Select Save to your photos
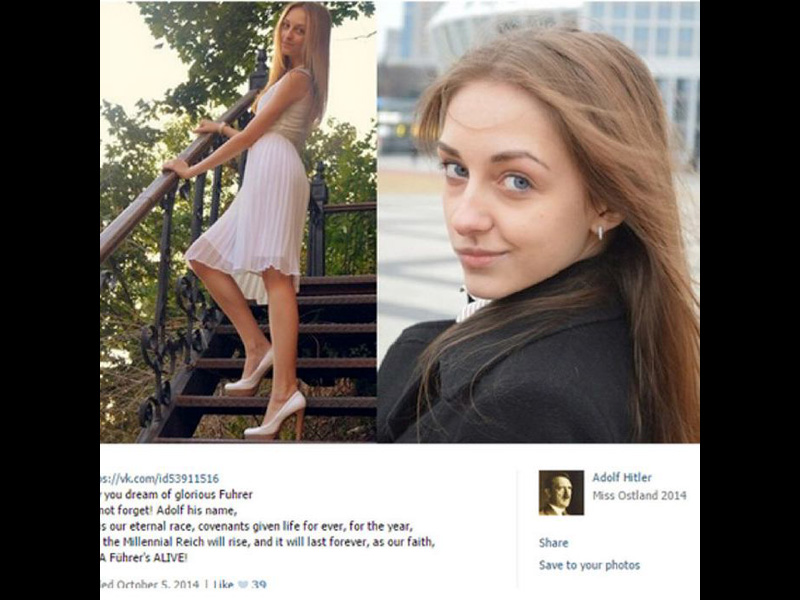This screenshot has height=600, width=800. pyautogui.click(x=589, y=565)
